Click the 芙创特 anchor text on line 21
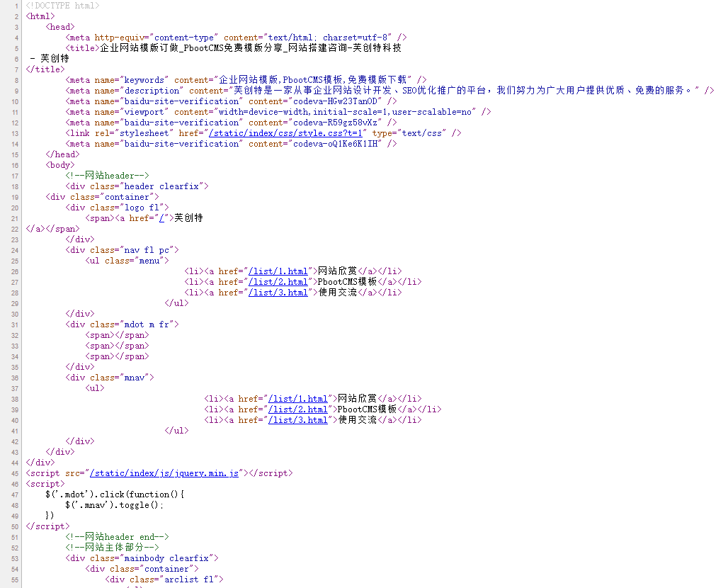 (188, 217)
